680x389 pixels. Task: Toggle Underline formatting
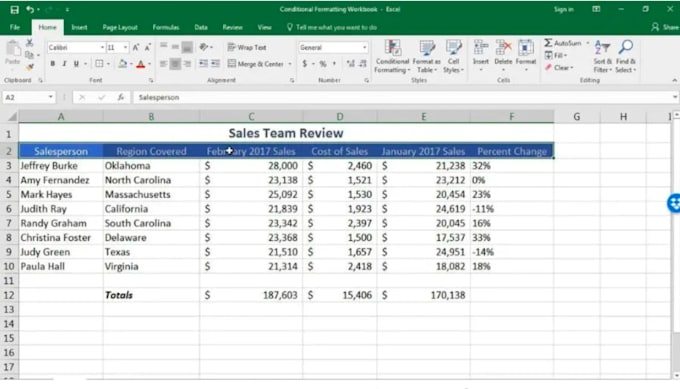coord(76,64)
